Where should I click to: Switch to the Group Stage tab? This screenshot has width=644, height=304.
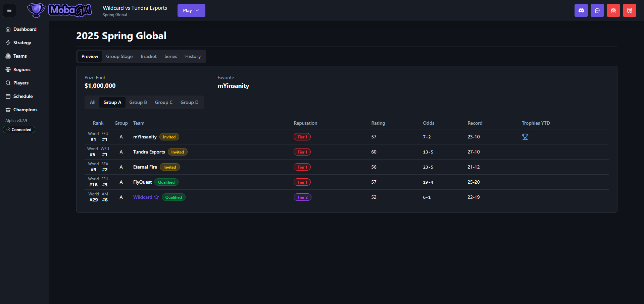pyautogui.click(x=119, y=56)
